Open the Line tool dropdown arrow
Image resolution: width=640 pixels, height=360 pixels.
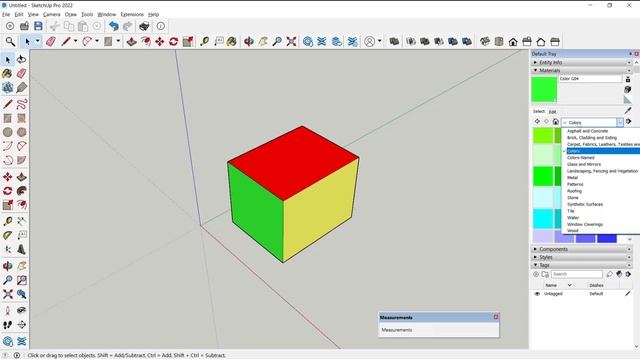click(76, 41)
